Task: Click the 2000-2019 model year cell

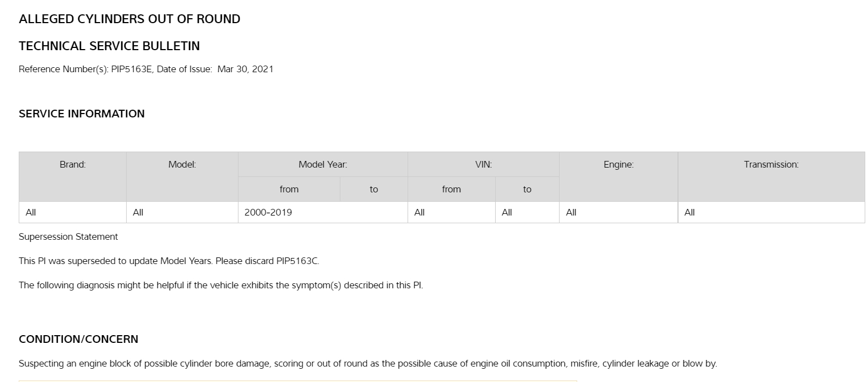Action: point(268,212)
